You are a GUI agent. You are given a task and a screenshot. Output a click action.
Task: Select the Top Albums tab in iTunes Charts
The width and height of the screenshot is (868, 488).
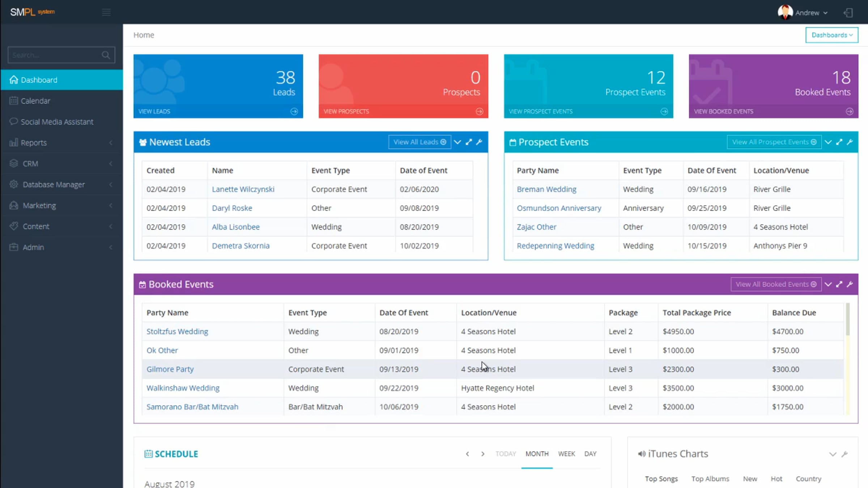(x=710, y=479)
